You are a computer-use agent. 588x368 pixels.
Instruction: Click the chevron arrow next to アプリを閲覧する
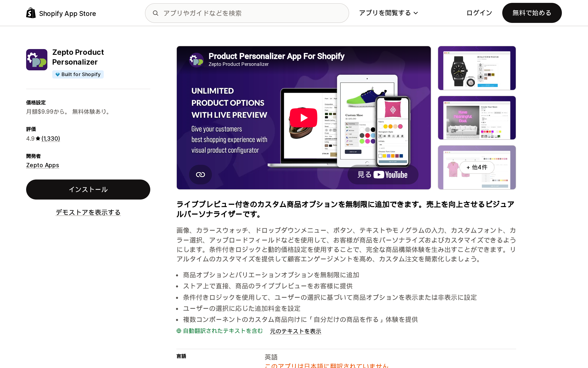416,13
